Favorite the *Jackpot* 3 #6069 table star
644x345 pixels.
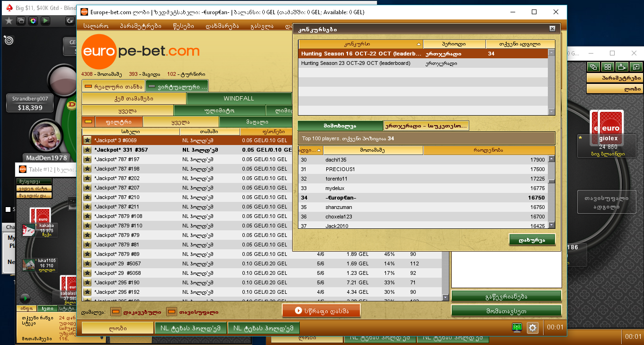coord(87,140)
